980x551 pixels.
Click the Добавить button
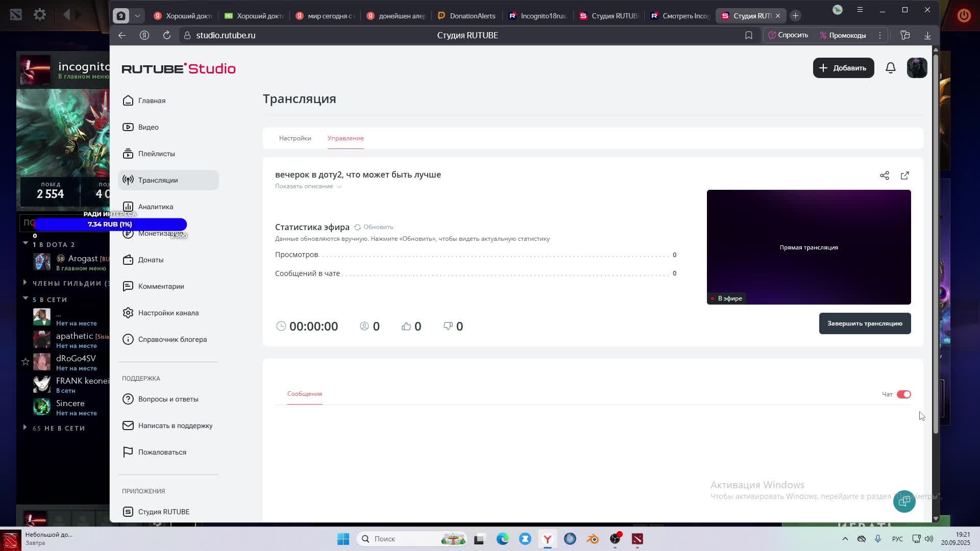click(843, 68)
